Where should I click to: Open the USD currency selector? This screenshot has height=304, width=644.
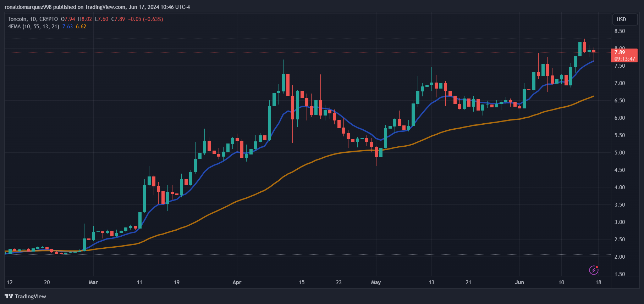[x=625, y=19]
